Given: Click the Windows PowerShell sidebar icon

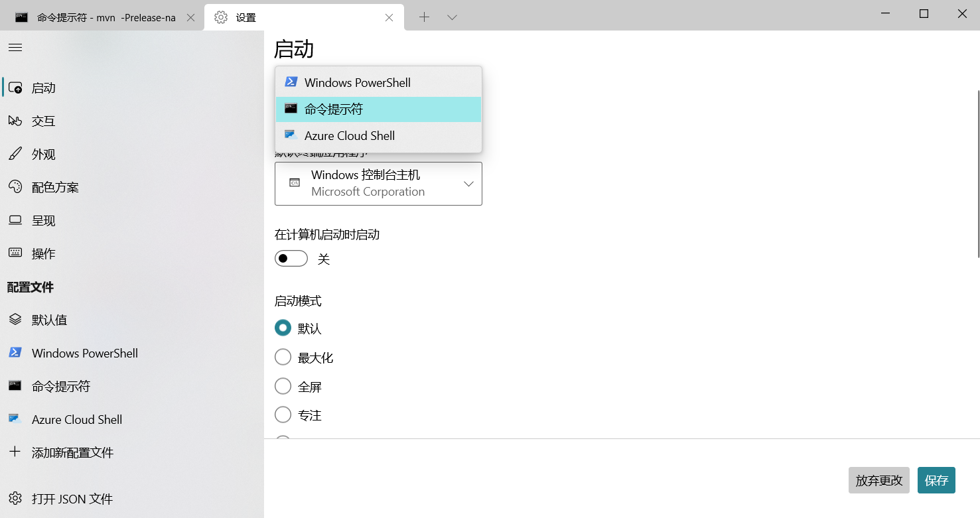Looking at the screenshot, I should tap(15, 352).
